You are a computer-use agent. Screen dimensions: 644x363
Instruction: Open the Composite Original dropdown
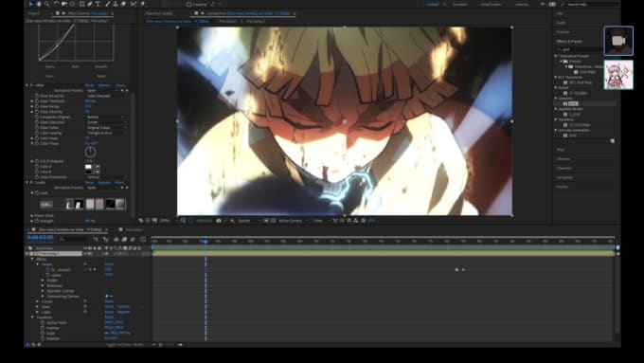106,117
